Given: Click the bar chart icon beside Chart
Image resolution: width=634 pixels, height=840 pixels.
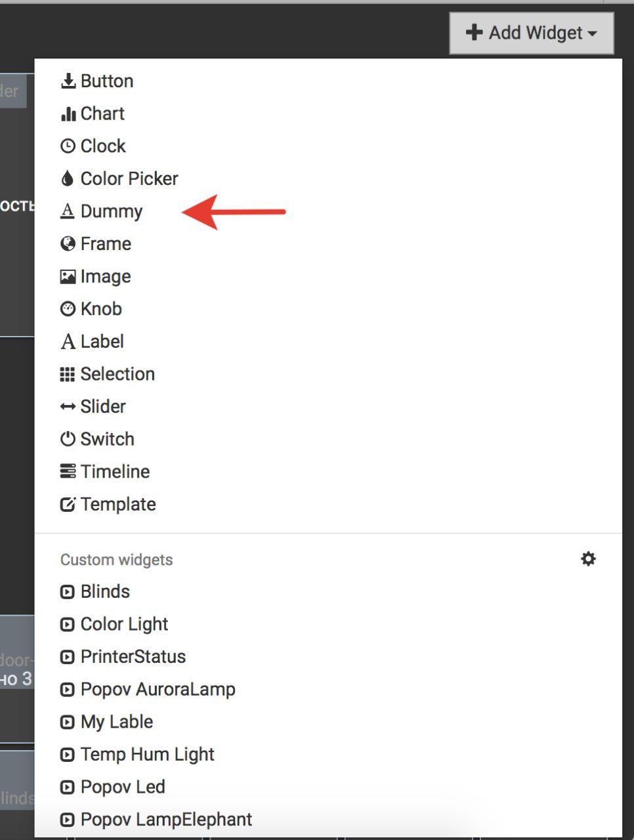Looking at the screenshot, I should (x=68, y=114).
